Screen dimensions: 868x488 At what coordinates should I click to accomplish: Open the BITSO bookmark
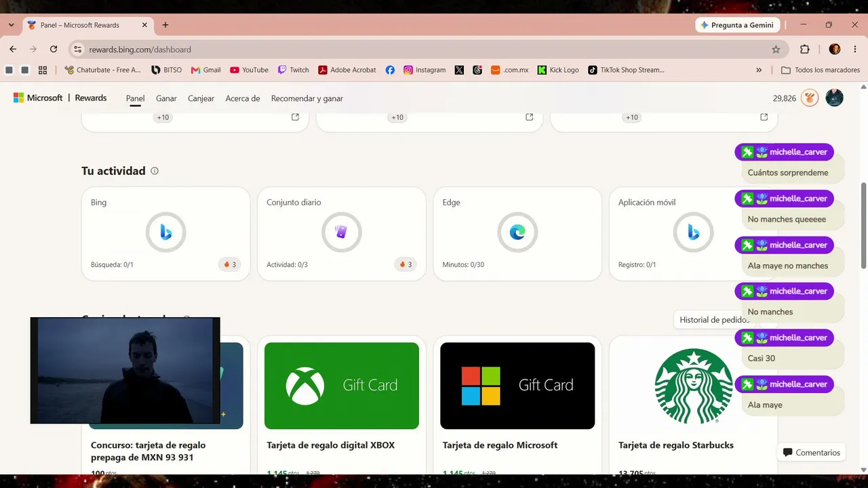(x=166, y=70)
